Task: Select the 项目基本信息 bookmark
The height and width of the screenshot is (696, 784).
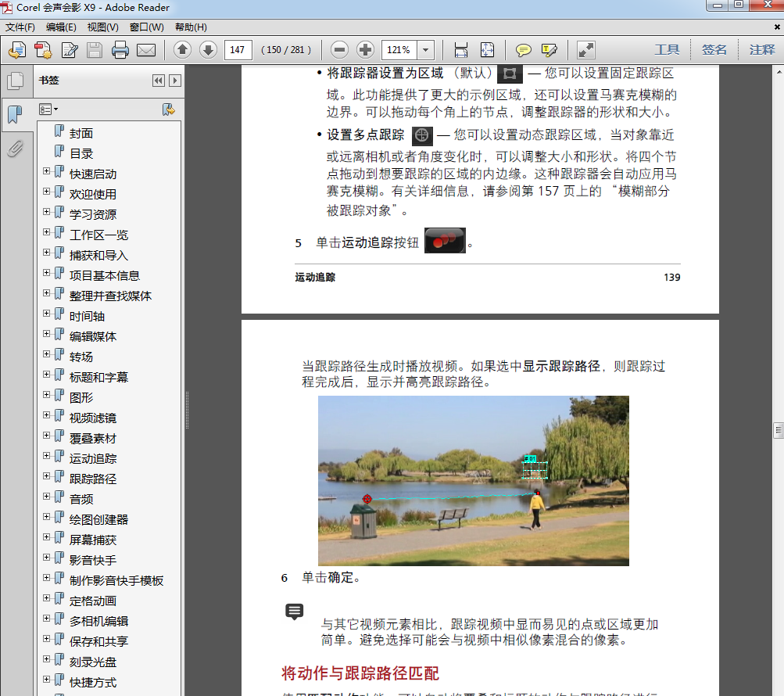Action: [x=105, y=276]
